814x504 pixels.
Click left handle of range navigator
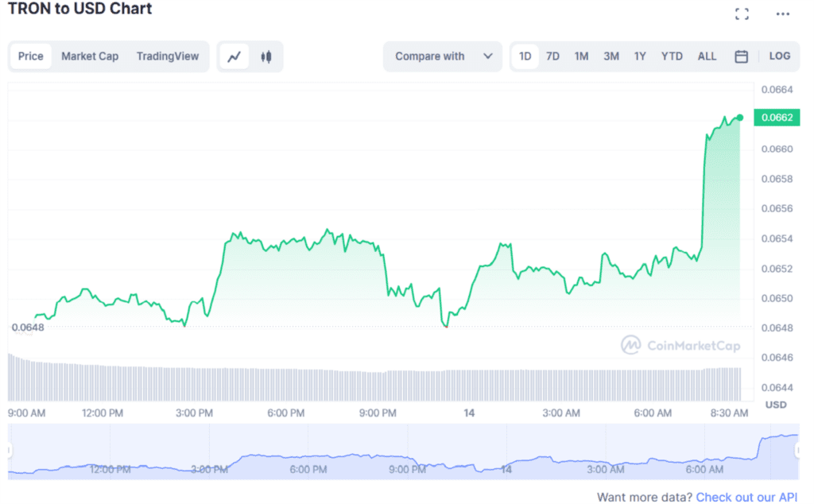pos(10,451)
